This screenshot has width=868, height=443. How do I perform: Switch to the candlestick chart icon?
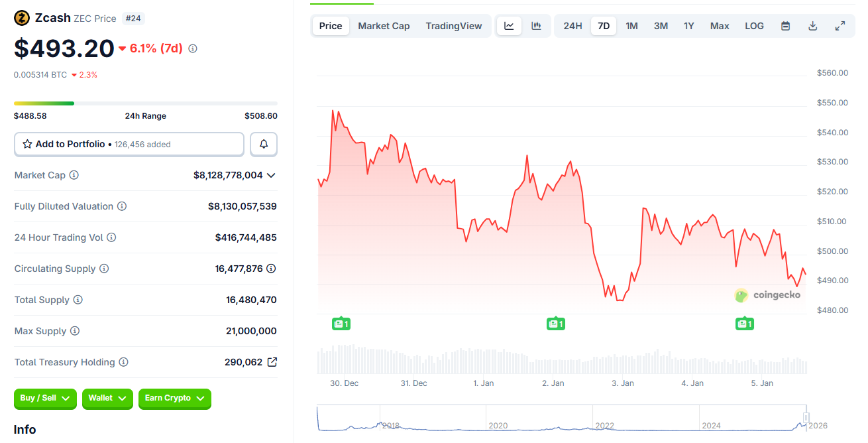tap(536, 25)
